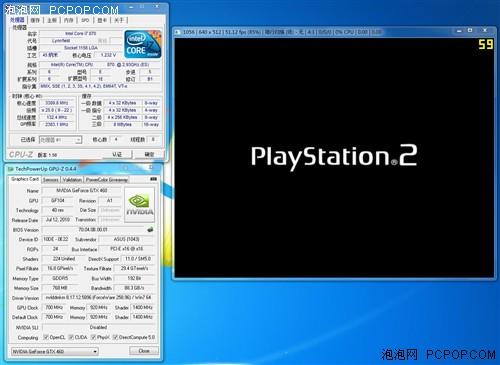Image resolution: width=500 pixels, height=365 pixels.
Task: Toggle the DirectCompute 5.0 checkbox
Action: pyautogui.click(x=115, y=337)
